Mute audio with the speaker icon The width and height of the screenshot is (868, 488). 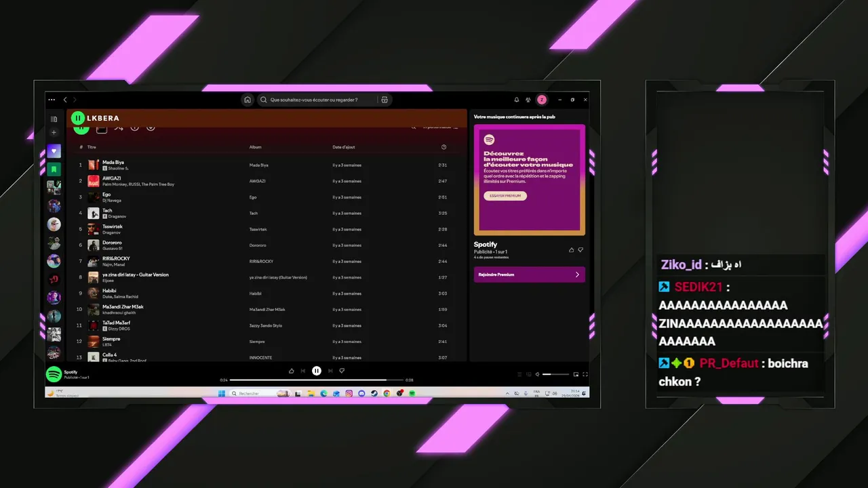[x=537, y=374]
